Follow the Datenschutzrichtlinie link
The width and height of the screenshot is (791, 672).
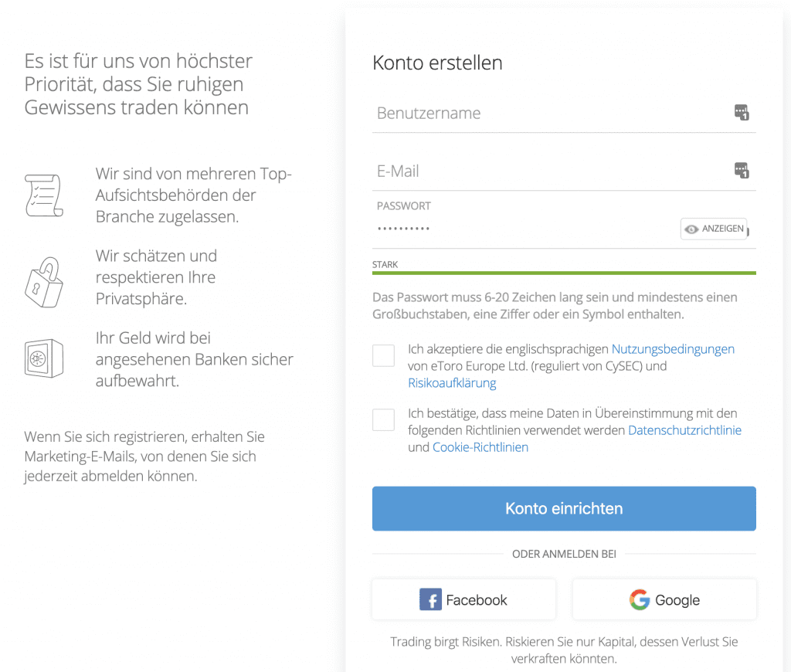(x=684, y=430)
